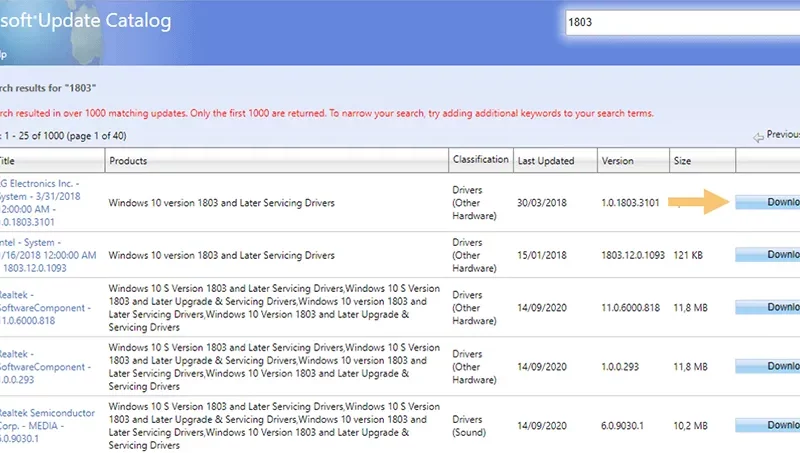Screen dimensions: 800x453
Task: Click the red over 1000 matching updates warning
Action: (x=327, y=113)
